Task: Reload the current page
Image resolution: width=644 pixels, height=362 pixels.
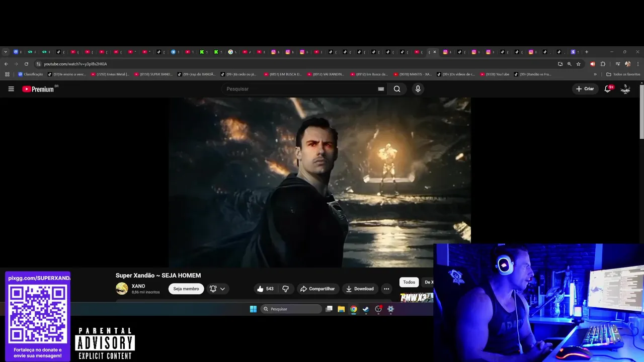Action: tap(26, 64)
